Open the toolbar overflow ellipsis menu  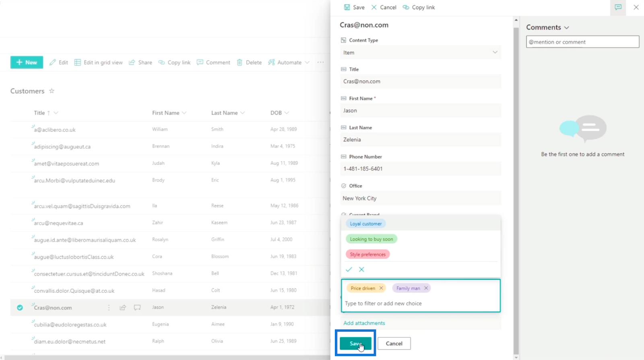(x=320, y=62)
